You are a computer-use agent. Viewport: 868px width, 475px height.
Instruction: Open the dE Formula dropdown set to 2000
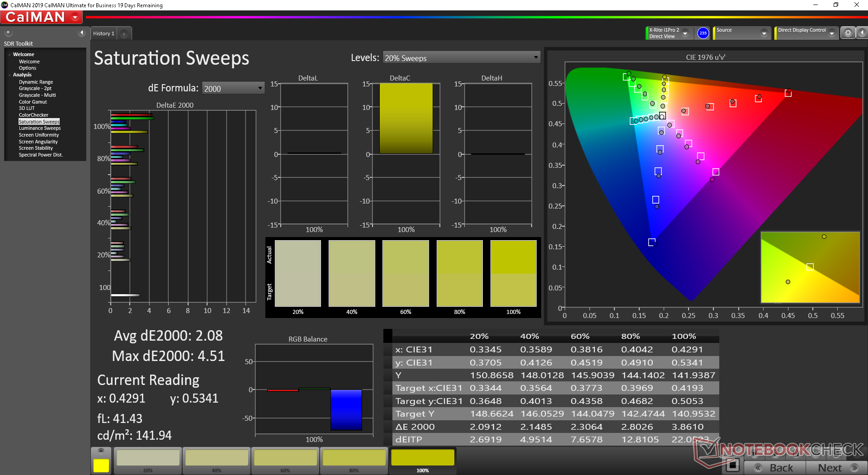233,88
